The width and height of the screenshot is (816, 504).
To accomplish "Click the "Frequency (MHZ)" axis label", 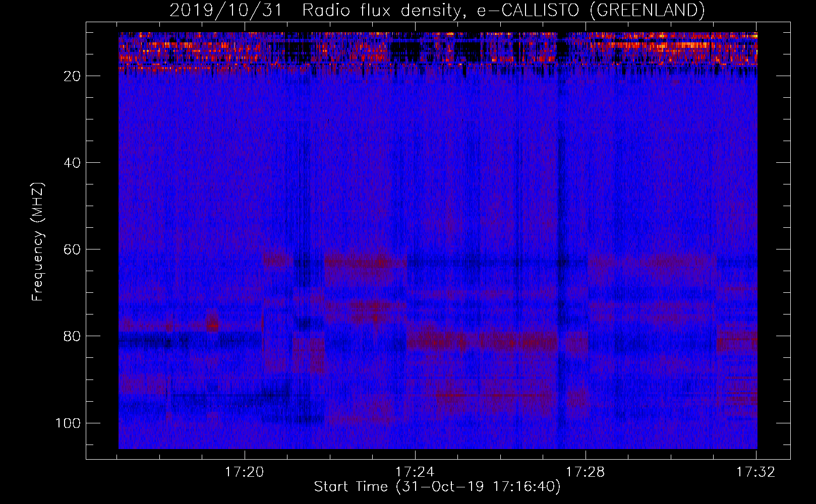I will [38, 242].
